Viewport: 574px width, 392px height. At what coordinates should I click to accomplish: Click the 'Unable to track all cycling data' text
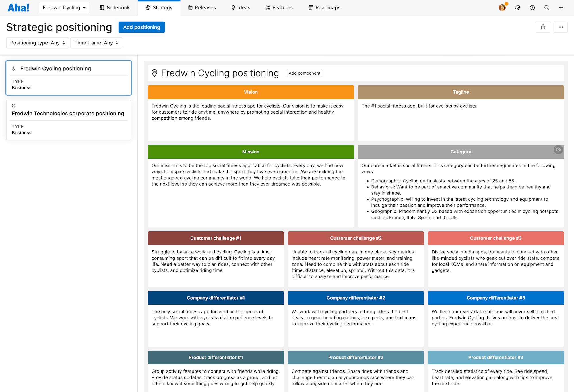pyautogui.click(x=353, y=264)
